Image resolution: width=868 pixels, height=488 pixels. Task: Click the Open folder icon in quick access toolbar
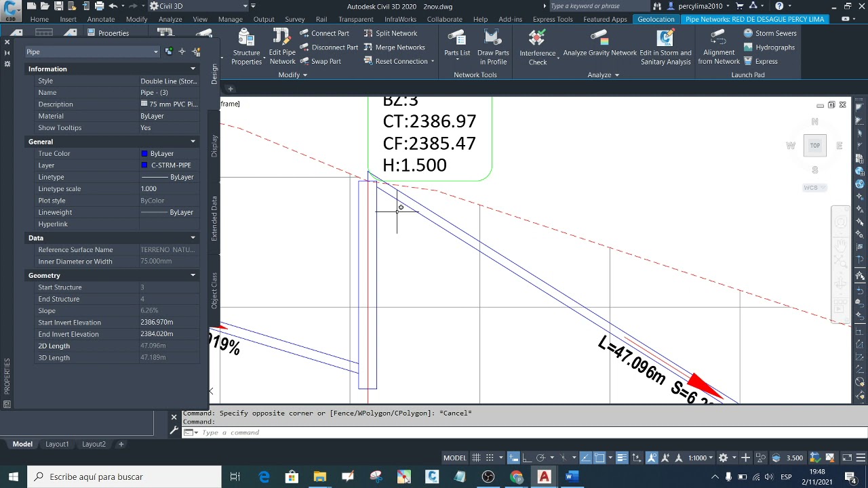45,6
